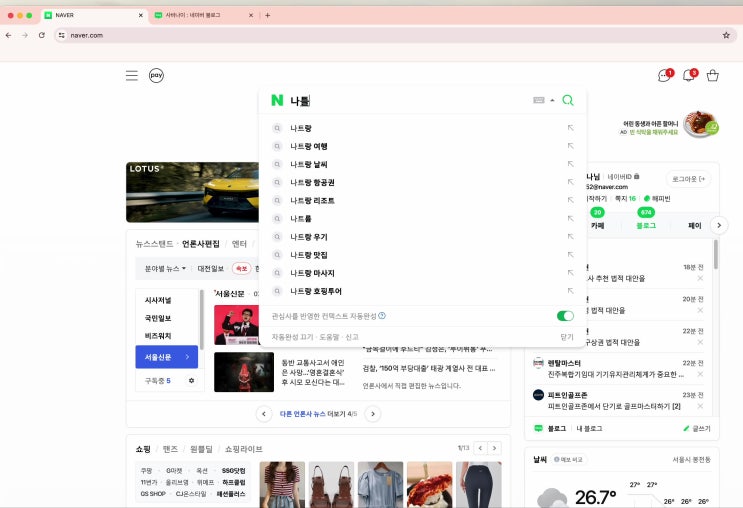The height and width of the screenshot is (508, 743).
Task: Select the 나트랑 항공권 suggestion
Action: [312, 182]
